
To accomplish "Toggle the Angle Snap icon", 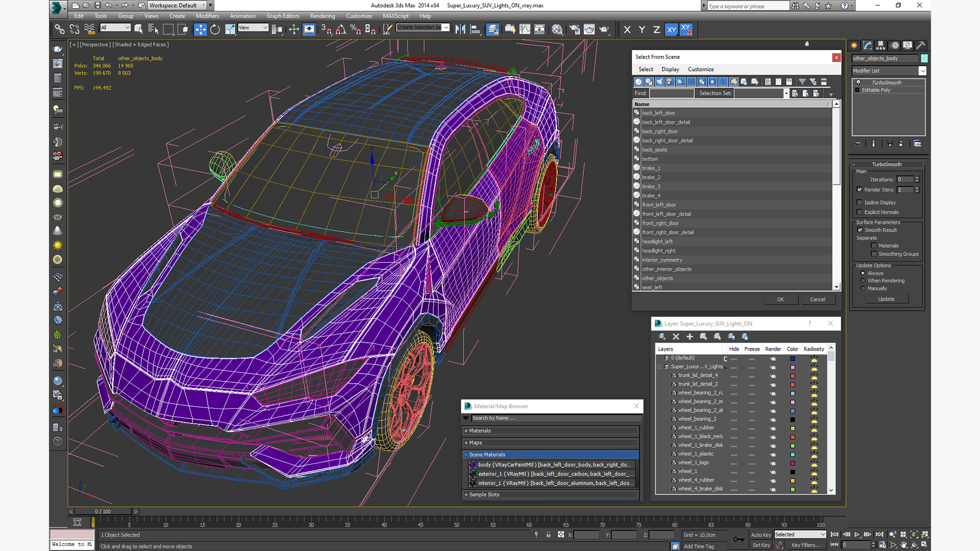I will point(341,30).
